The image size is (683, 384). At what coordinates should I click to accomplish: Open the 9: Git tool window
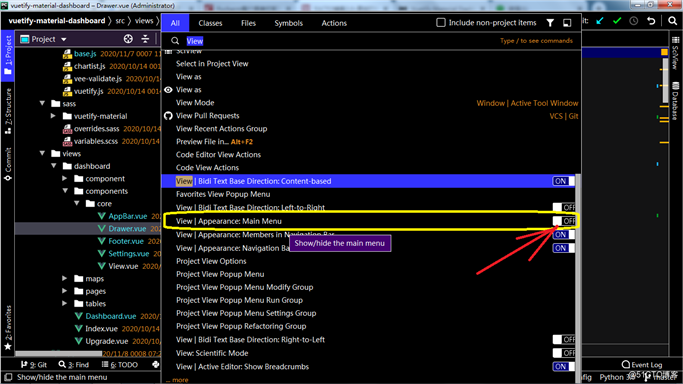34,365
